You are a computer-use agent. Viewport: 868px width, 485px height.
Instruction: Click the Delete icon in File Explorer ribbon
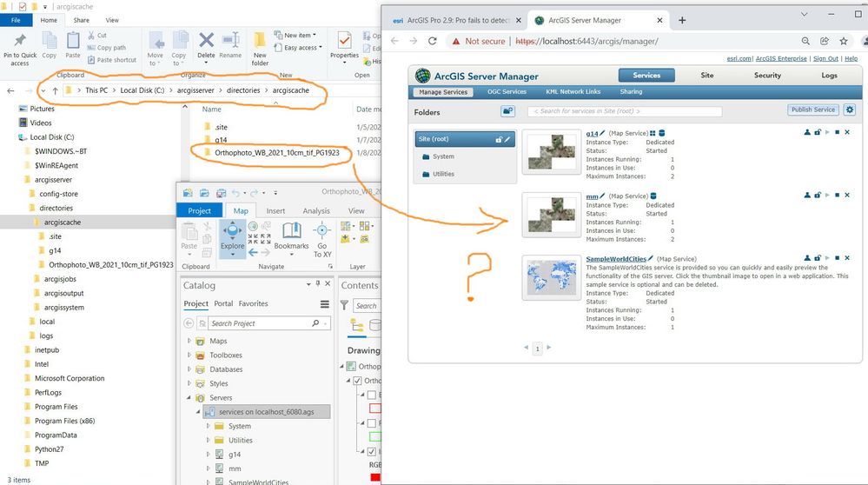206,40
